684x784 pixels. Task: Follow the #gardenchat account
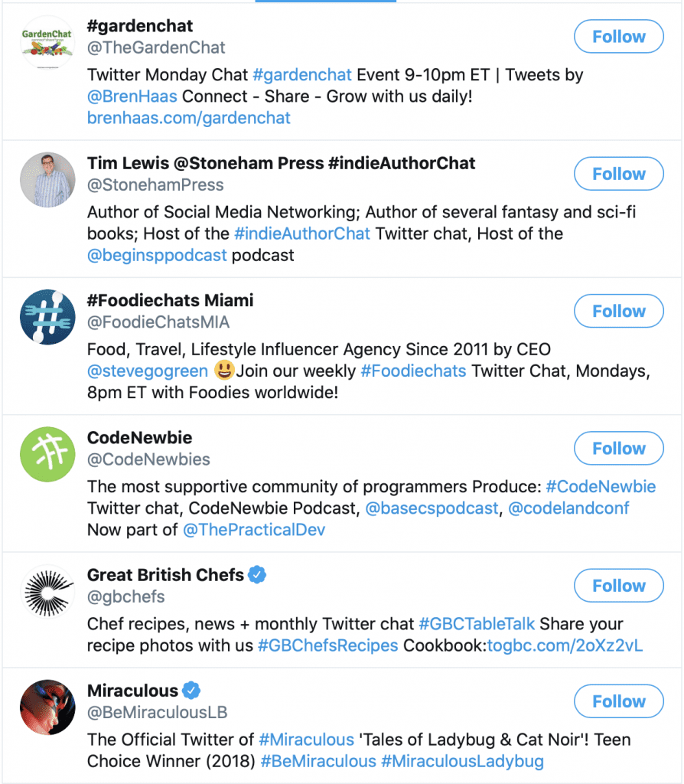[618, 37]
